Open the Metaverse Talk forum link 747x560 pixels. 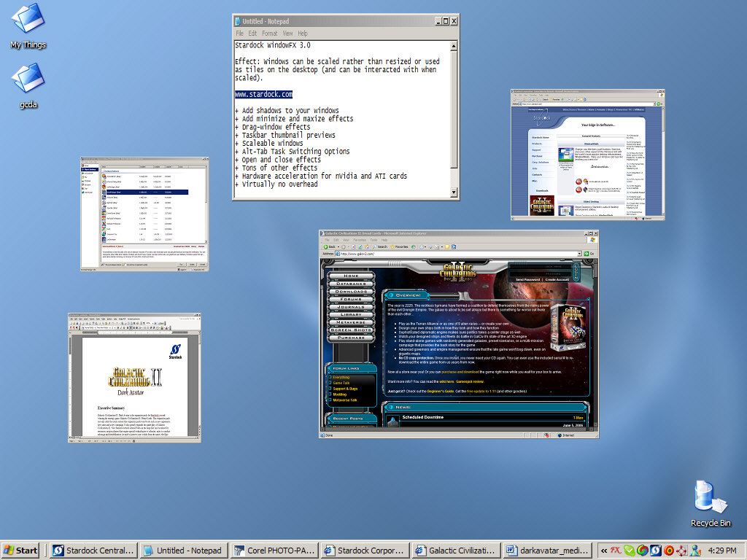click(x=345, y=400)
